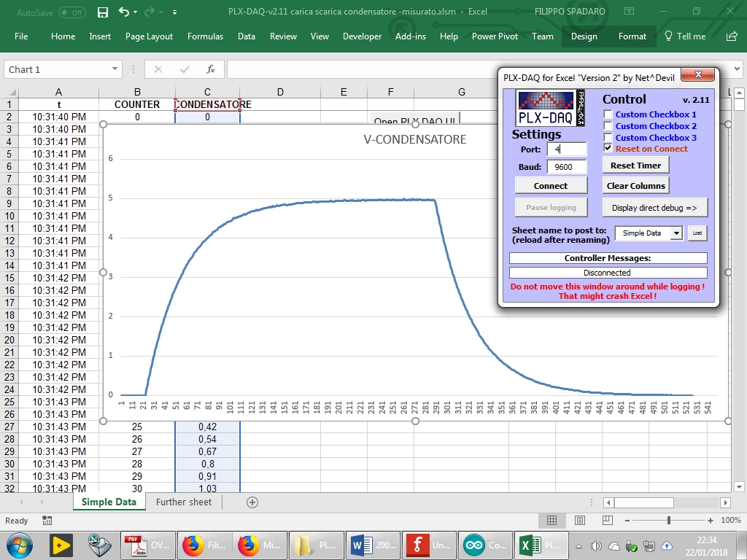Click the volume speaker tray icon
Image resolution: width=747 pixels, height=560 pixels.
(595, 546)
